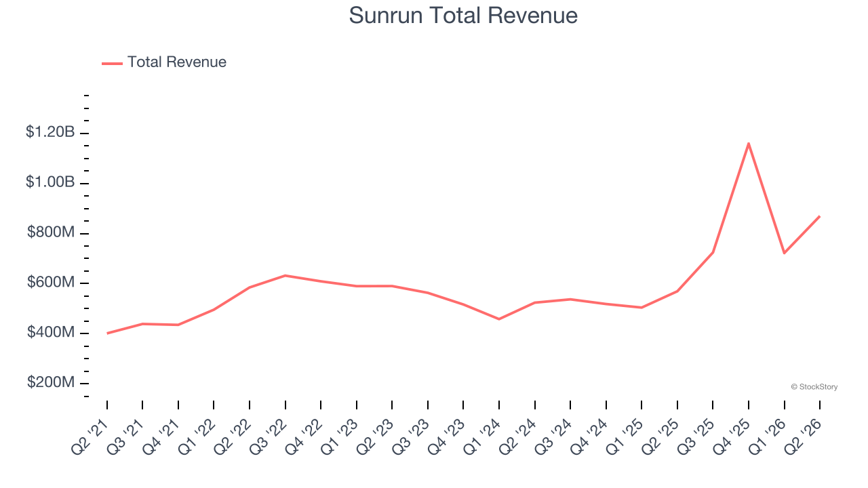Image resolution: width=868 pixels, height=488 pixels.
Task: Click the $1.20B y-axis label
Action: pos(50,132)
